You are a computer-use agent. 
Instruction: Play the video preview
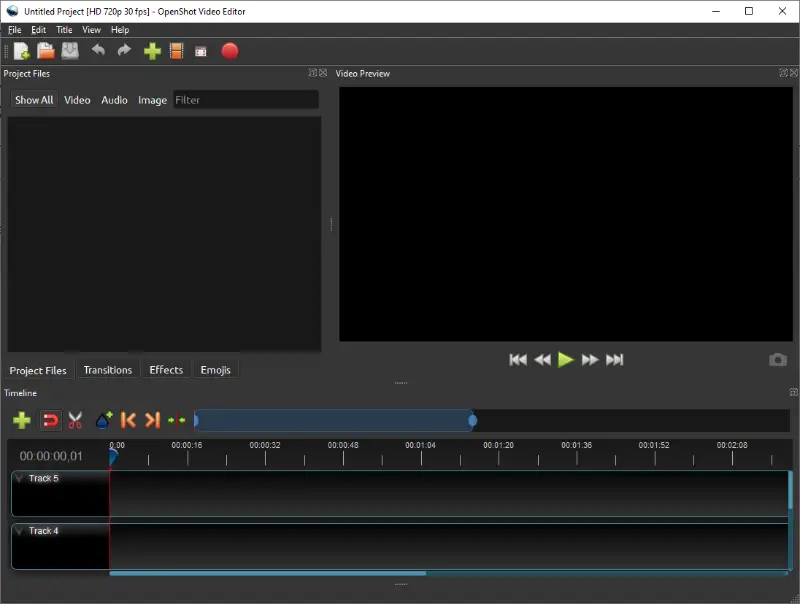tap(566, 360)
